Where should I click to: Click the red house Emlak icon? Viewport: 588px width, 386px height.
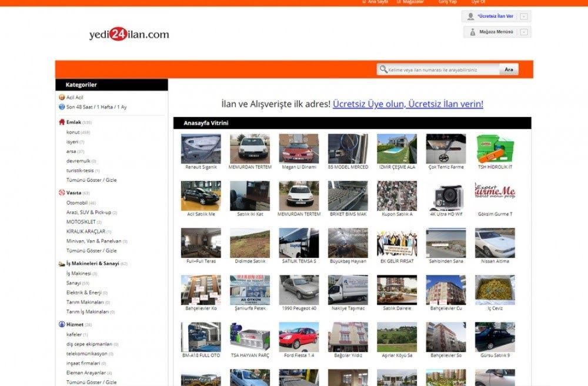click(62, 122)
